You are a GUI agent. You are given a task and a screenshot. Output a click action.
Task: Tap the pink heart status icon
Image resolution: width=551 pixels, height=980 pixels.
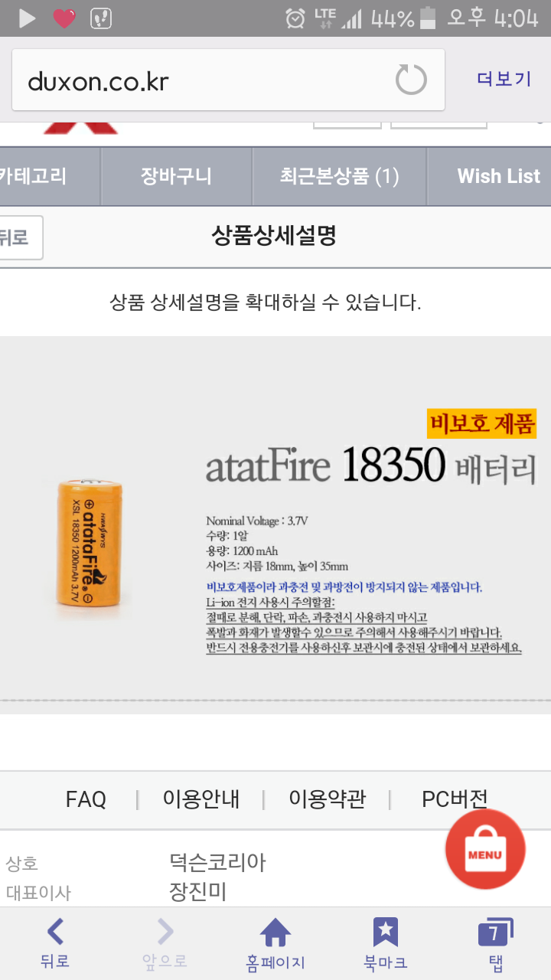64,18
